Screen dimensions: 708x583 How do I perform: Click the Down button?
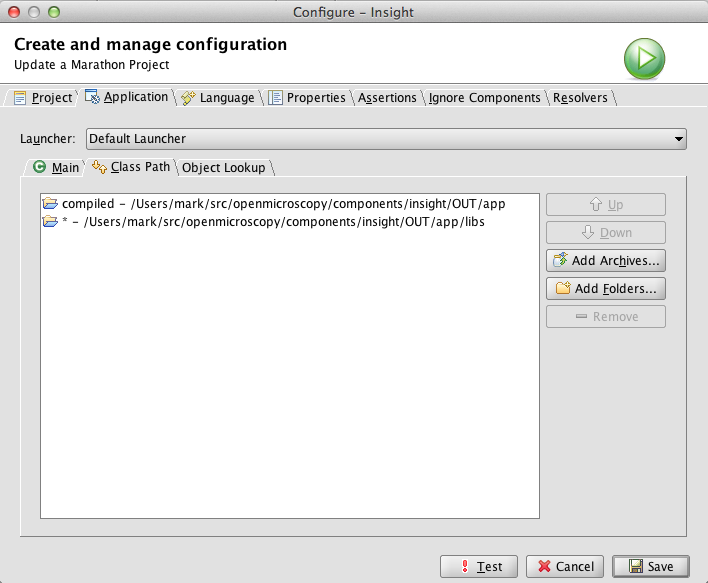click(x=606, y=233)
